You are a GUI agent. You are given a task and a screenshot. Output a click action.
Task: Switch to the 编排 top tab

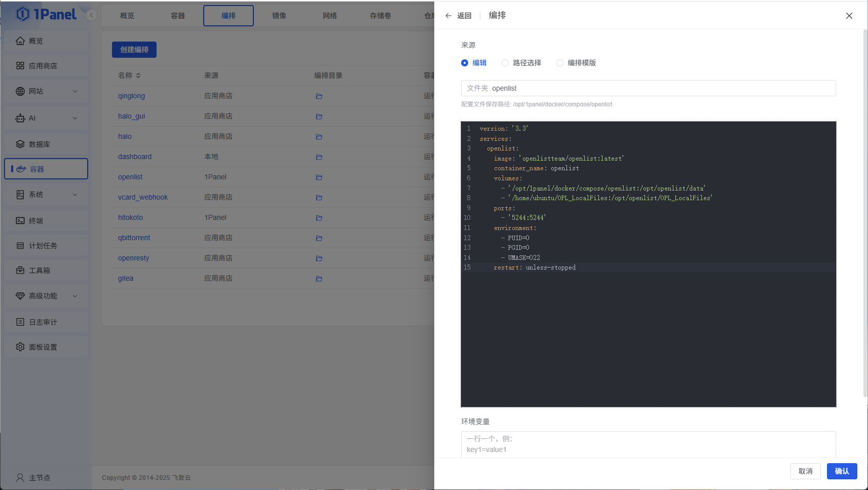click(x=229, y=16)
